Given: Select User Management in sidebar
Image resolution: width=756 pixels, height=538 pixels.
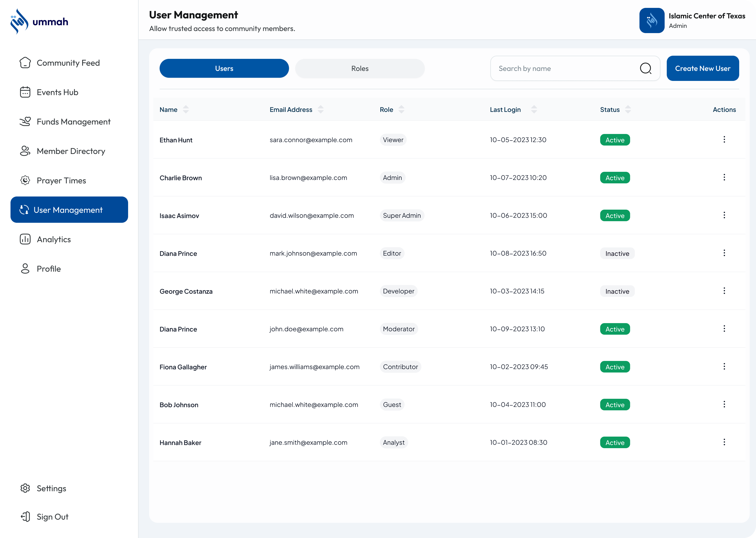Looking at the screenshot, I should click(x=69, y=210).
